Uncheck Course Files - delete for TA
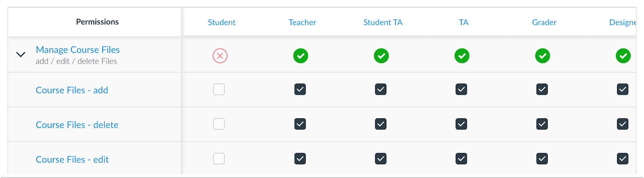The width and height of the screenshot is (644, 178). pos(461,124)
